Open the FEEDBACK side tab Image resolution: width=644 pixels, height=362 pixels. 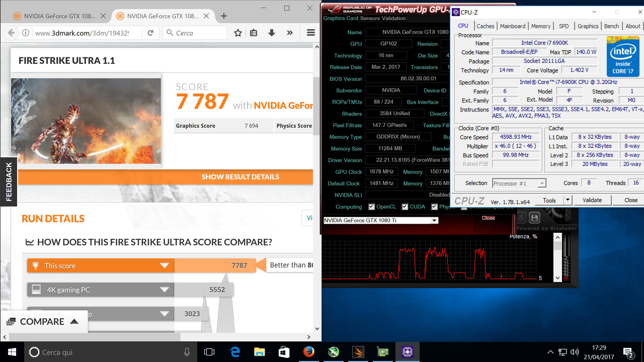coord(9,182)
